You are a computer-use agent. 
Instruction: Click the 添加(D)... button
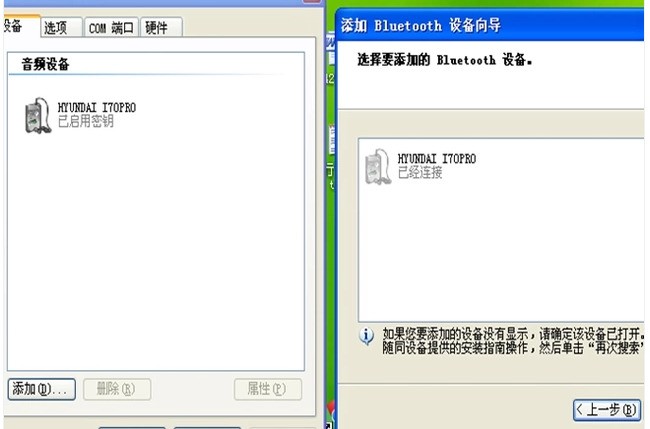(41, 389)
